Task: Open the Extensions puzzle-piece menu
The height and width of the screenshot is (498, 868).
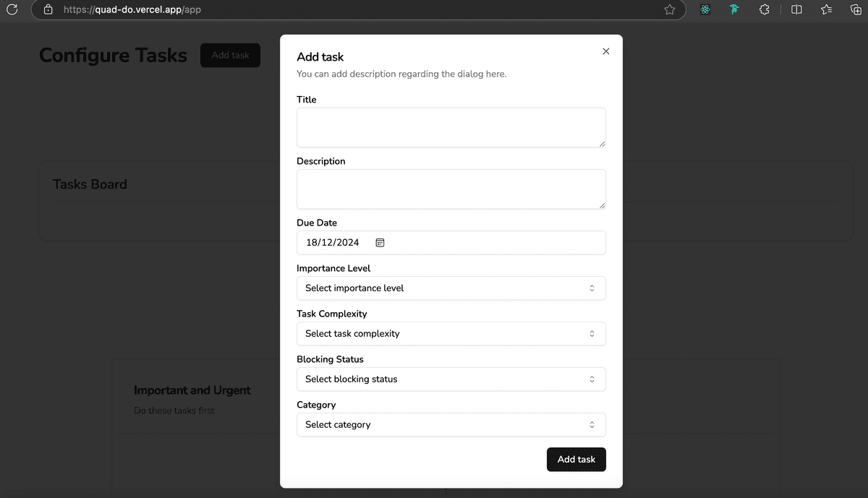Action: [764, 10]
